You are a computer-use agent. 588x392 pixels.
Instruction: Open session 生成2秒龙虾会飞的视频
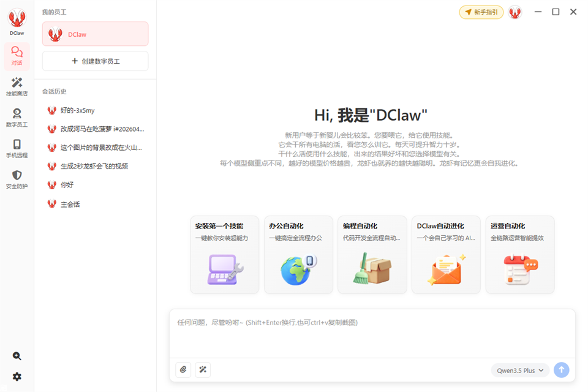(x=96, y=166)
